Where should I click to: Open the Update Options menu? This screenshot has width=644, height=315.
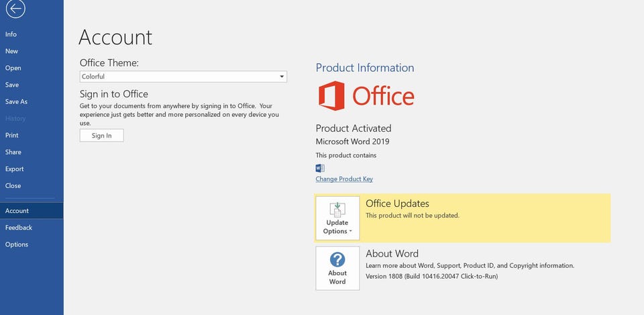[337, 218]
